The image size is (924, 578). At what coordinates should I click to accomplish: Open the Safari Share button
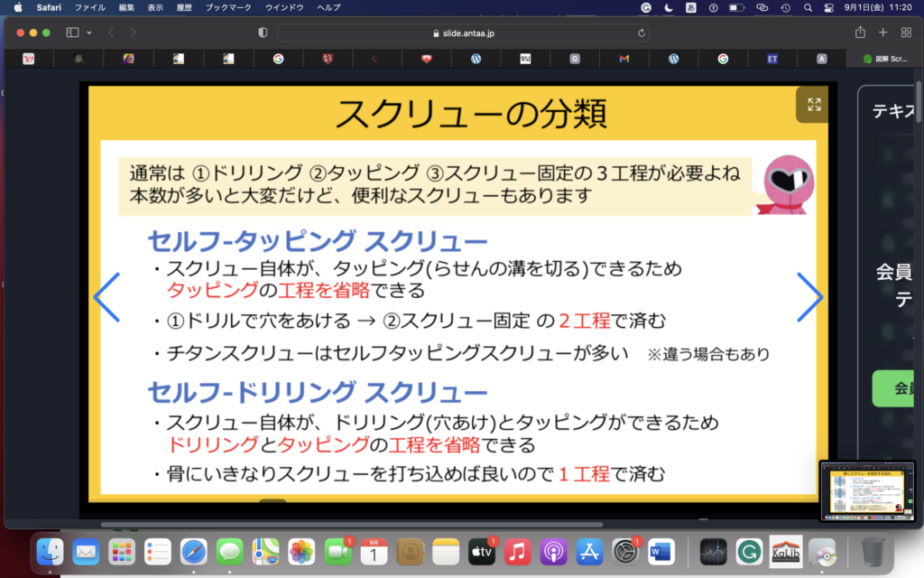(860, 33)
